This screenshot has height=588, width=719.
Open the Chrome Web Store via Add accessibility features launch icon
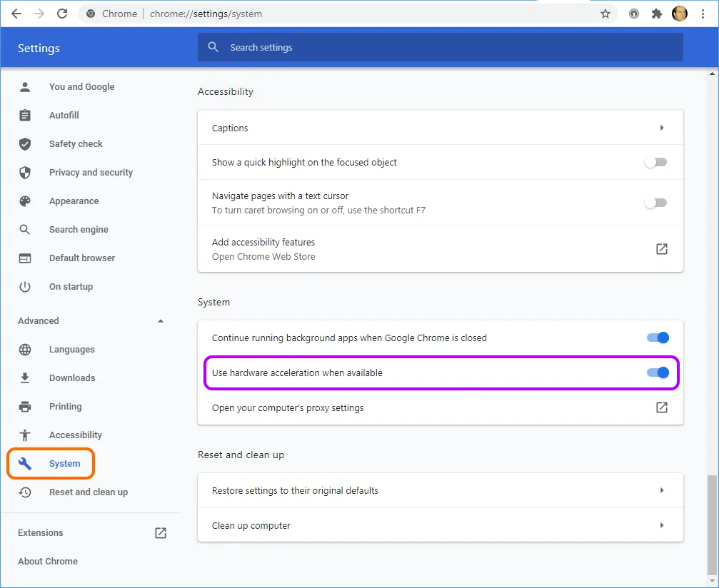pyautogui.click(x=662, y=249)
